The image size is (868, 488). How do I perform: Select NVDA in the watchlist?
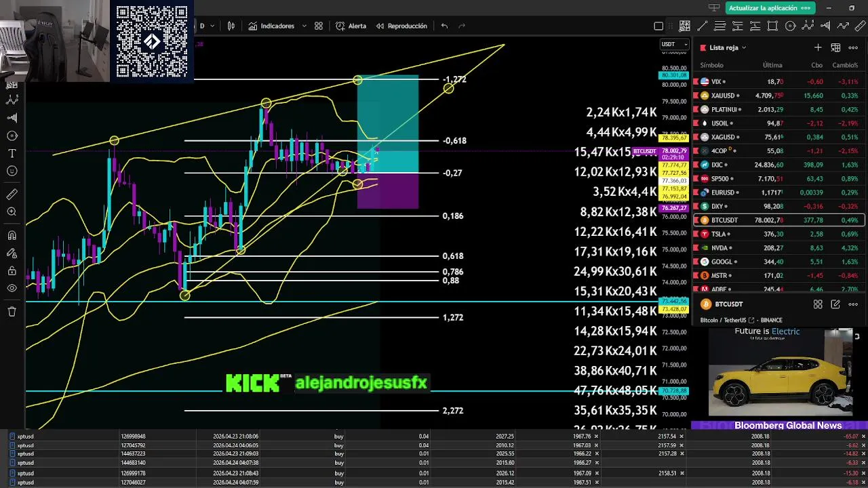pyautogui.click(x=778, y=248)
